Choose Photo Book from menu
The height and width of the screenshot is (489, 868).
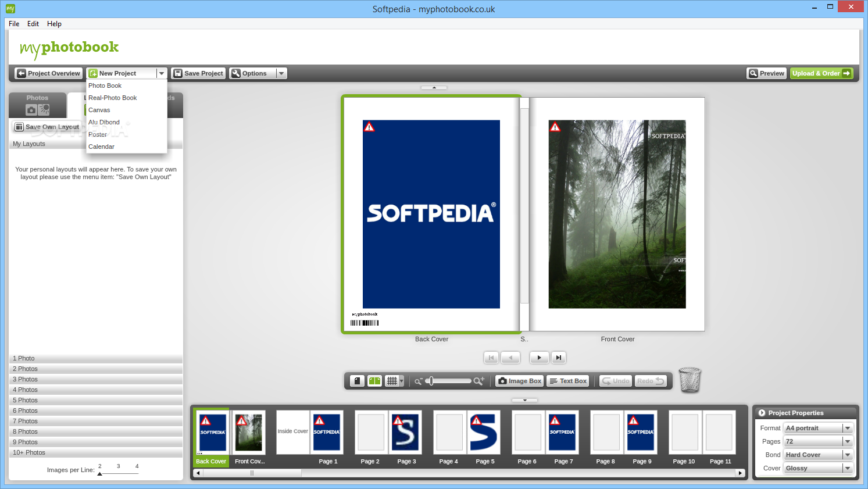127,85
